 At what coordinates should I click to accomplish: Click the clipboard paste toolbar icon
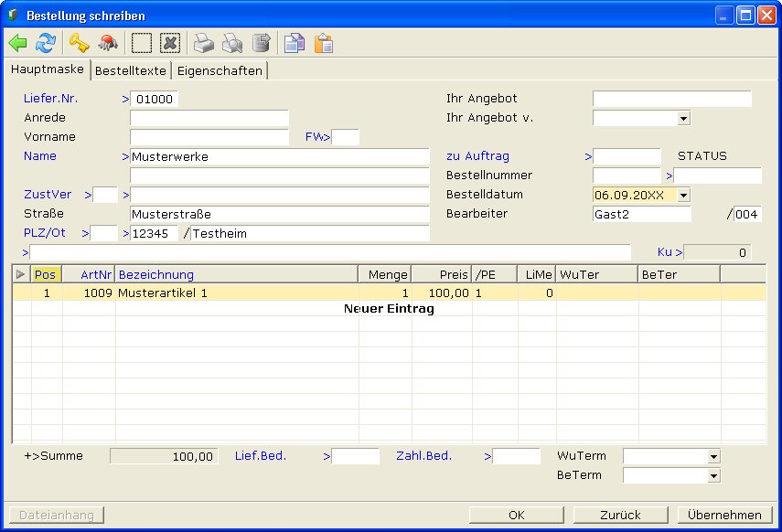323,43
